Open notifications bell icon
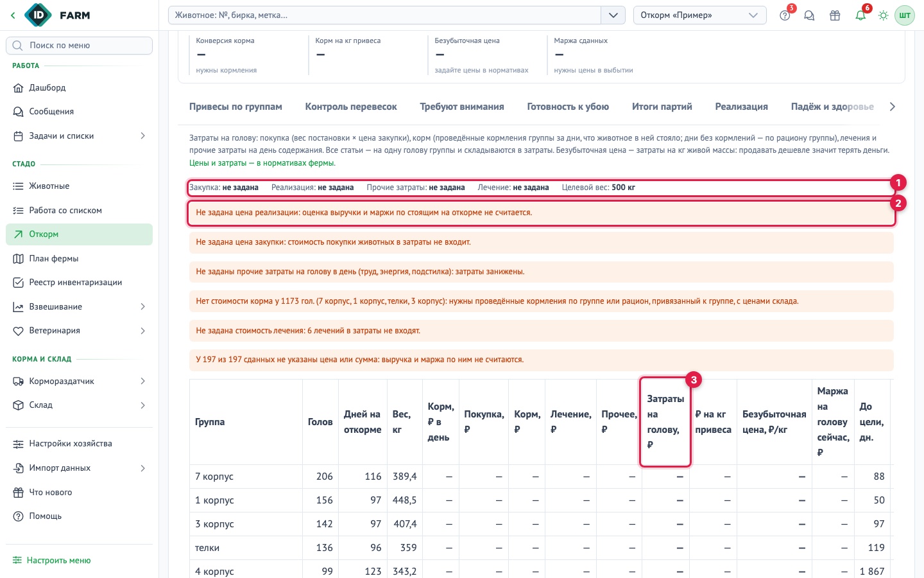 click(860, 15)
